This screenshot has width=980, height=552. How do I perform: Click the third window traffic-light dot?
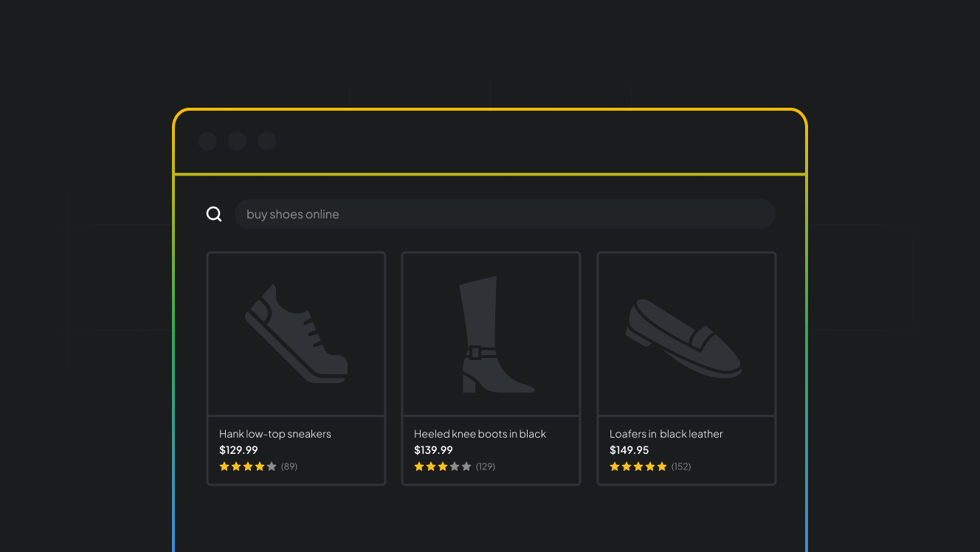[x=266, y=141]
